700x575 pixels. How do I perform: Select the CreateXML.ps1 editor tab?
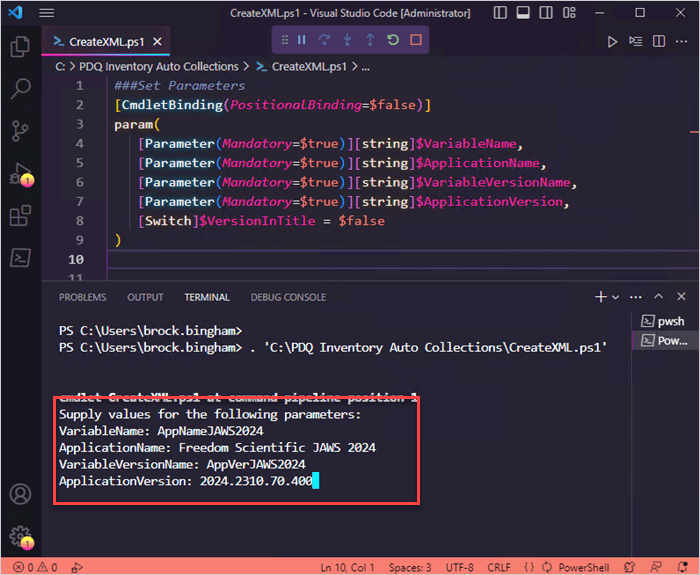106,42
